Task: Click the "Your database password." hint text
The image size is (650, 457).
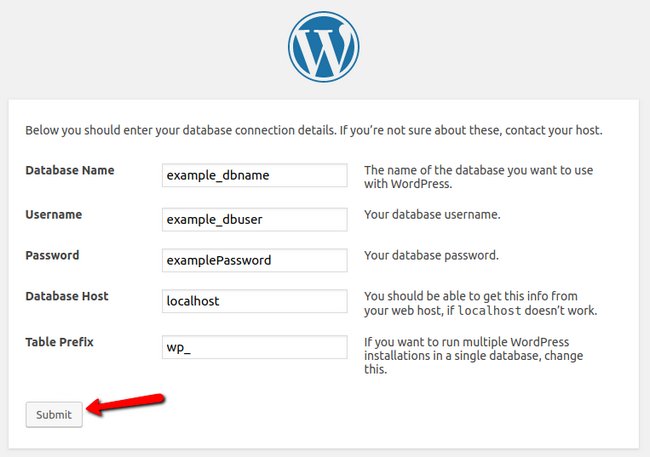Action: coord(431,255)
